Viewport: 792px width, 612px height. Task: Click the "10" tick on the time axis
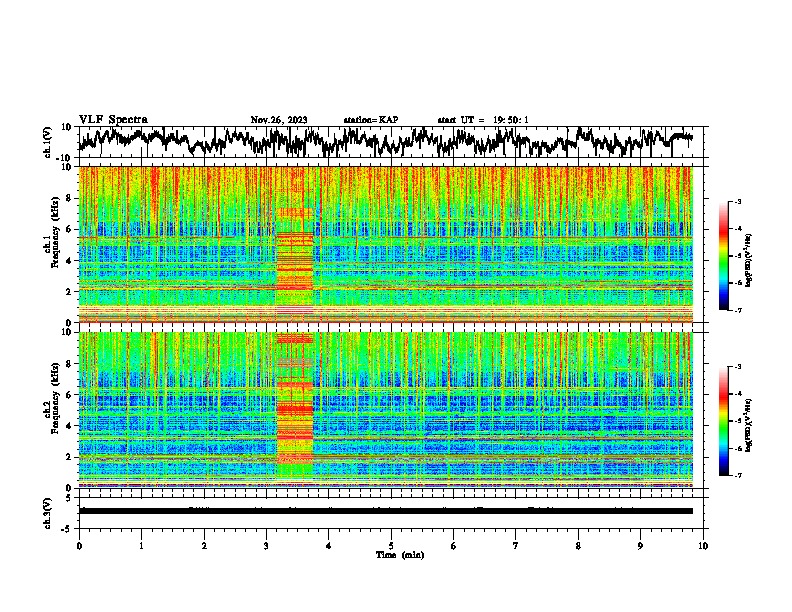click(x=703, y=546)
